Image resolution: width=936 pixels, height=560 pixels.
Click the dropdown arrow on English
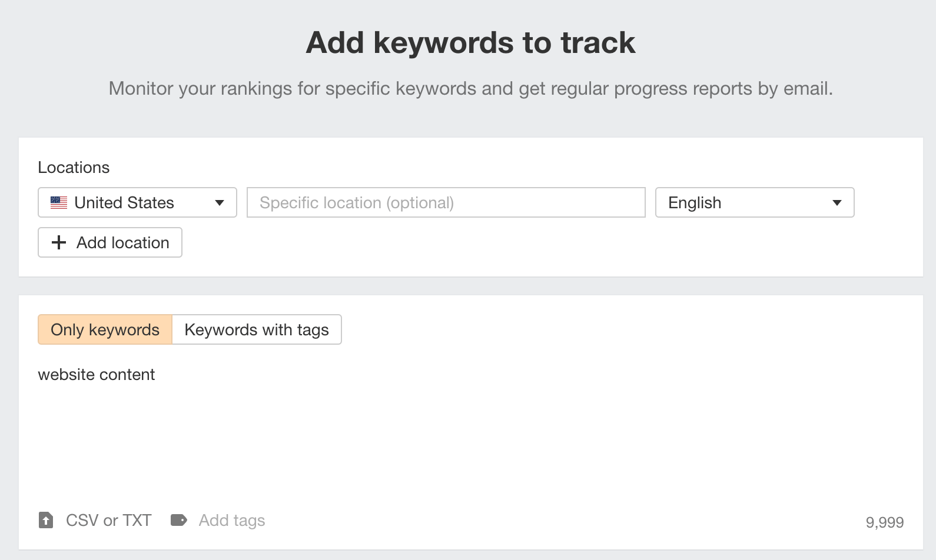(838, 202)
